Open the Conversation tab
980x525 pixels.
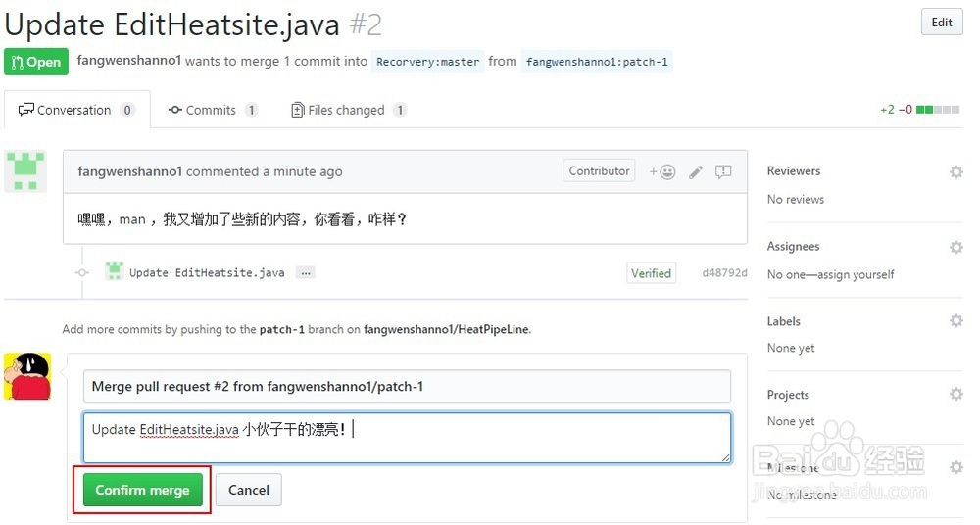76,110
